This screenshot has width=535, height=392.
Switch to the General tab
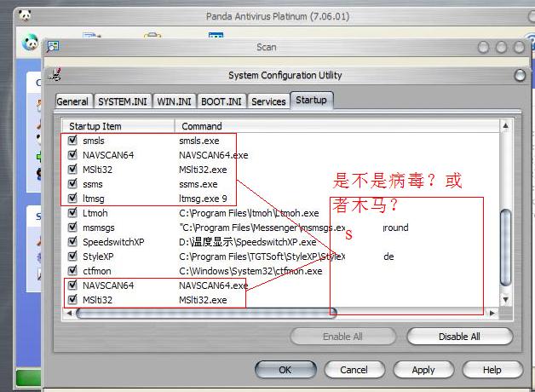(x=73, y=101)
